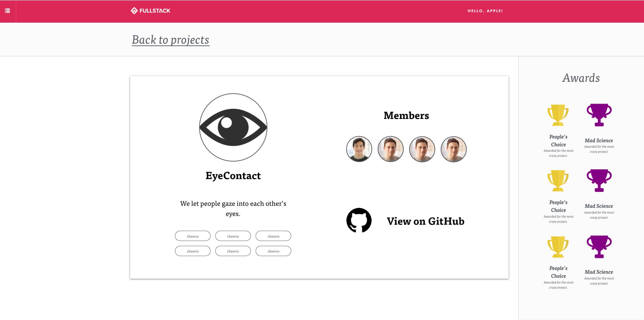644x320 pixels.
Task: Go back to projects
Action: coord(171,40)
